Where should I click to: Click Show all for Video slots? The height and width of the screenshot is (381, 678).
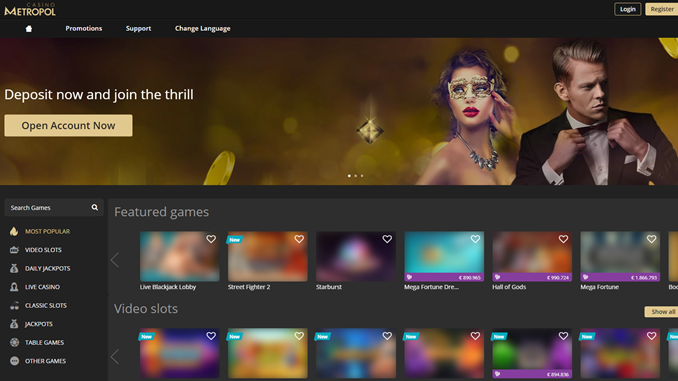click(662, 312)
